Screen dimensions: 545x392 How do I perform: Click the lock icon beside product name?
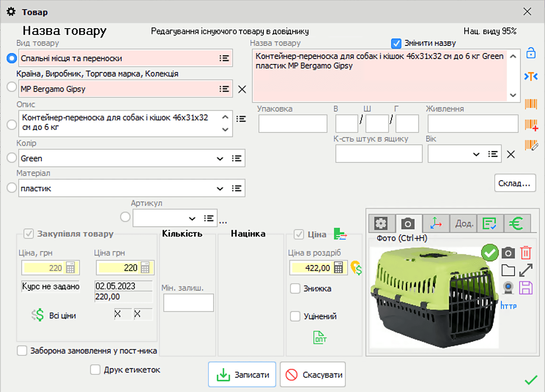coord(530,53)
